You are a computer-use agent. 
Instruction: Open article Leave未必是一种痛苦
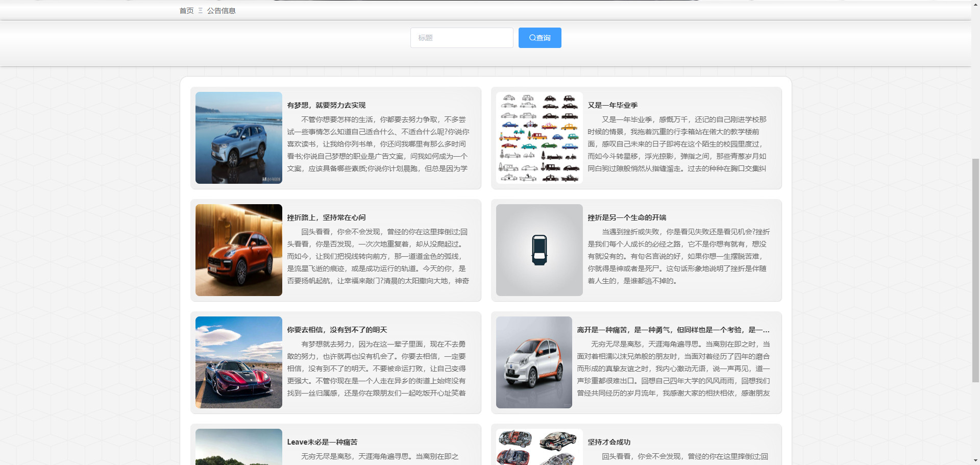(322, 442)
